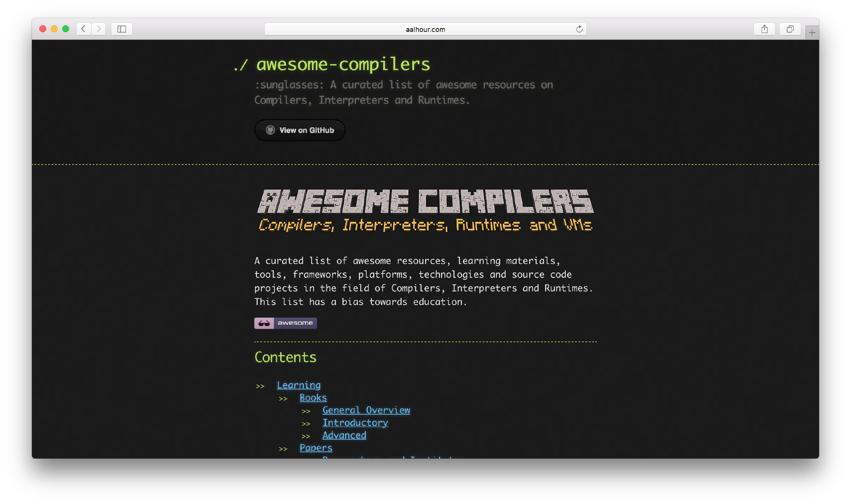Click the aalhour.com address bar
Screen dimensions: 851x504
click(x=425, y=29)
